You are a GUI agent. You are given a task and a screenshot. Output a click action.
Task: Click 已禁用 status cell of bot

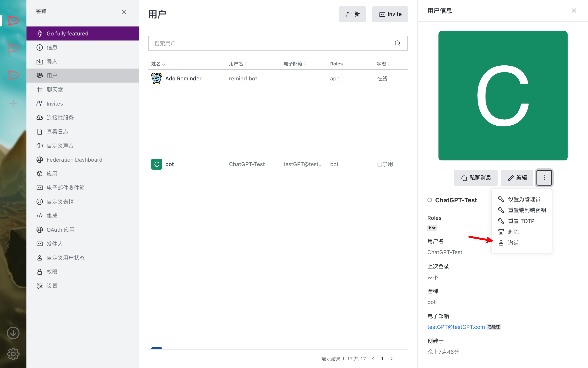(385, 164)
